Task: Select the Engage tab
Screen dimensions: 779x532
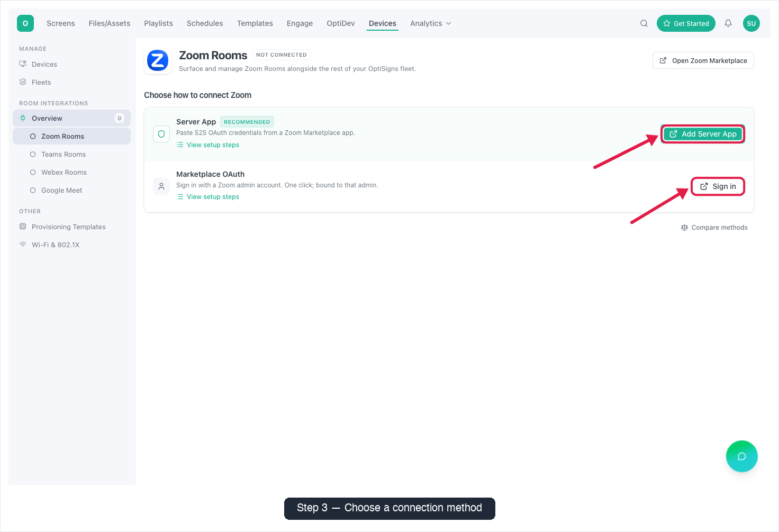Action: [x=300, y=23]
